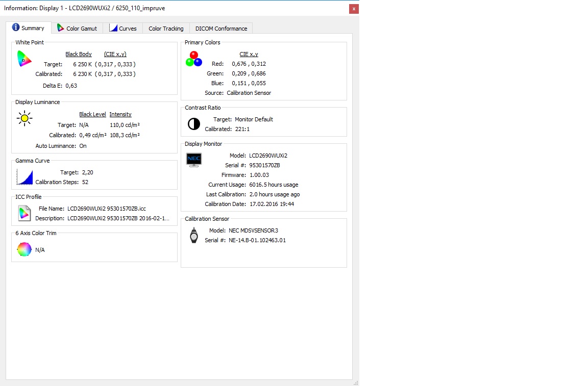This screenshot has height=386, width=588.
Task: Click the Contrast Ratio half-circle icon
Action: (x=194, y=124)
